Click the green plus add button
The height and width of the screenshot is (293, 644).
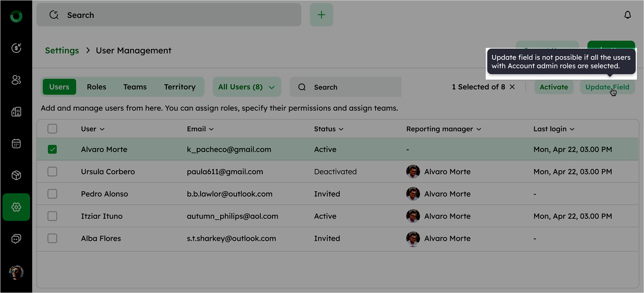click(x=321, y=15)
